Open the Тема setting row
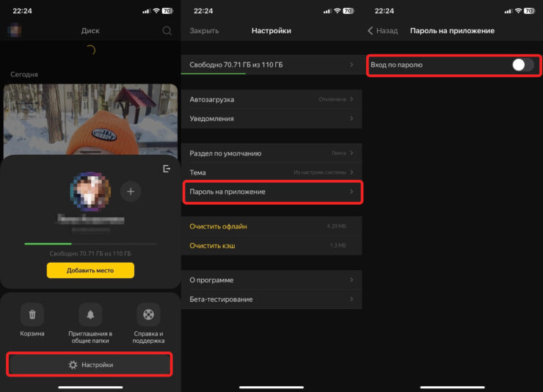Screen dimensions: 543x392 point(271,173)
